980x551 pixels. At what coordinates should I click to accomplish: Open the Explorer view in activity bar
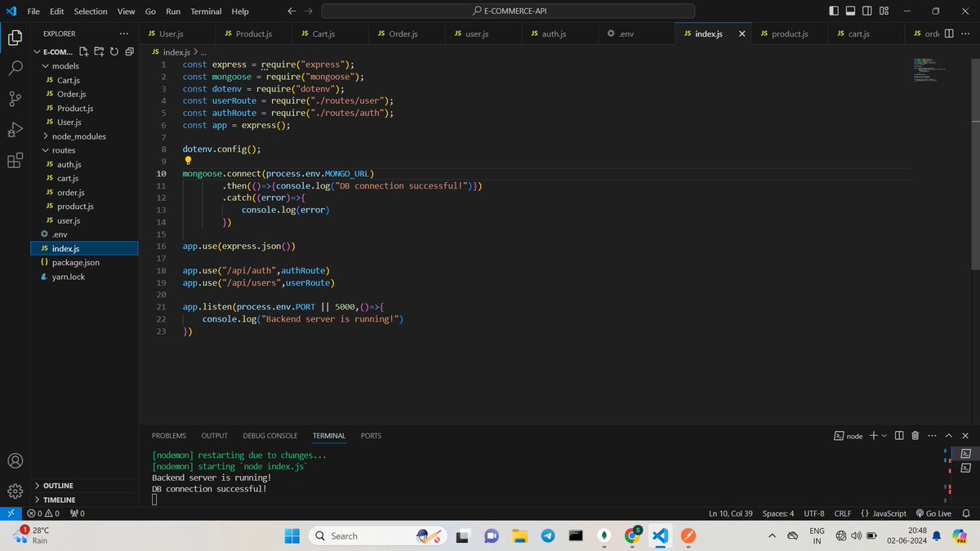[15, 38]
